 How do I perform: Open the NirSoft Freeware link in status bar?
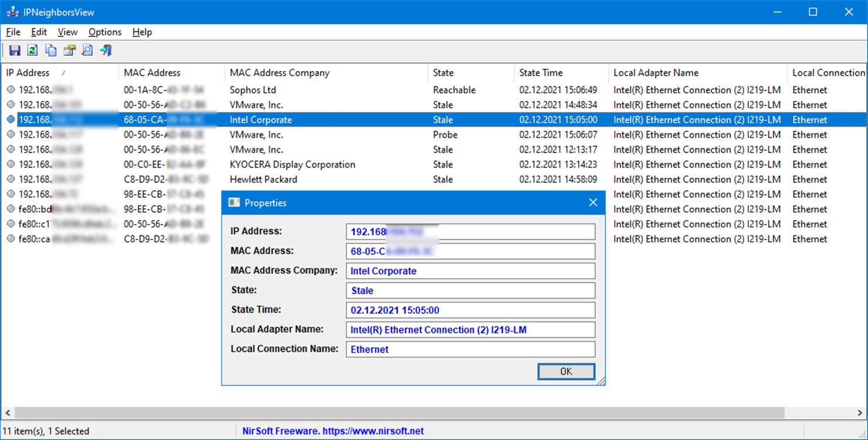click(x=333, y=431)
